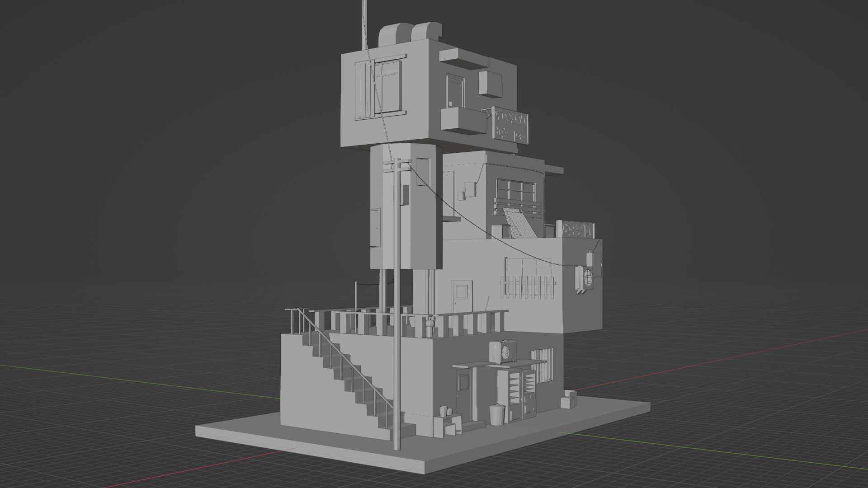Select the air conditioner above the ground-floor awning
Screen dimensions: 868x488
[x=503, y=351]
